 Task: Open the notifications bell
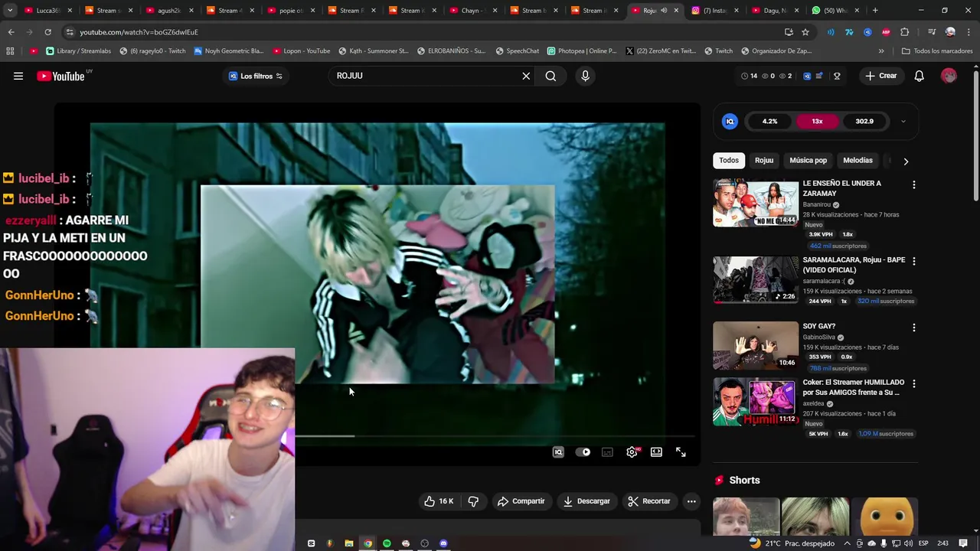pyautogui.click(x=919, y=76)
